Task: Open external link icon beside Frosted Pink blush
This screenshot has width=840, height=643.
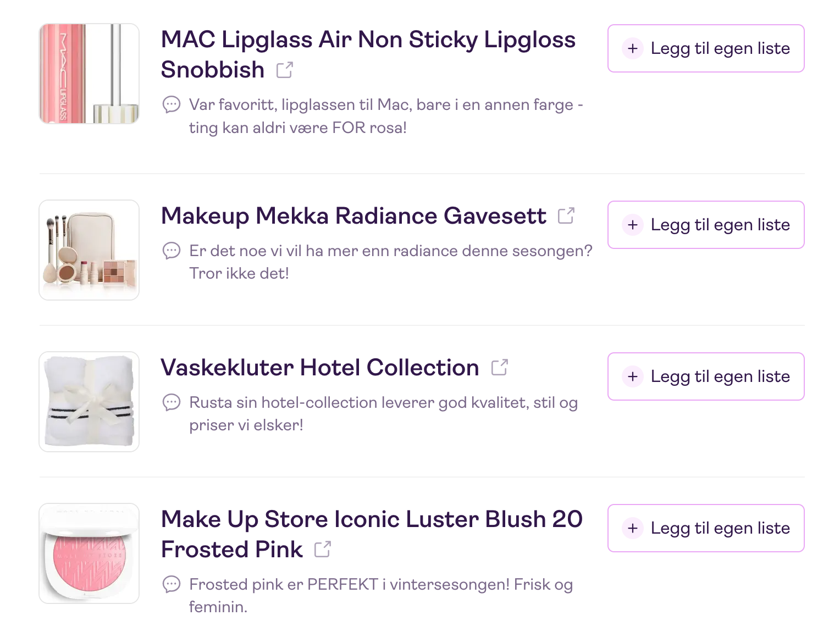Action: (323, 550)
